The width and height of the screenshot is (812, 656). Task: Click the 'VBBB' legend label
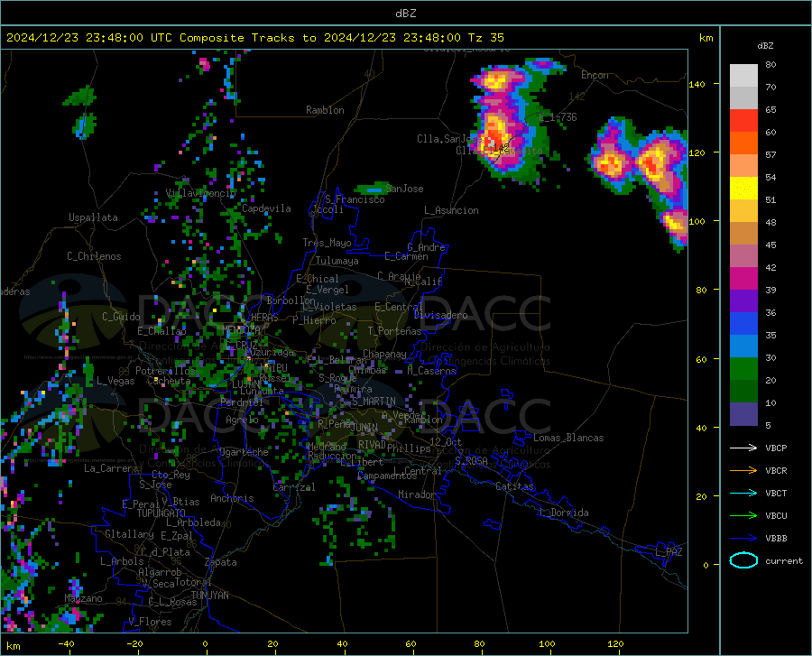(776, 539)
